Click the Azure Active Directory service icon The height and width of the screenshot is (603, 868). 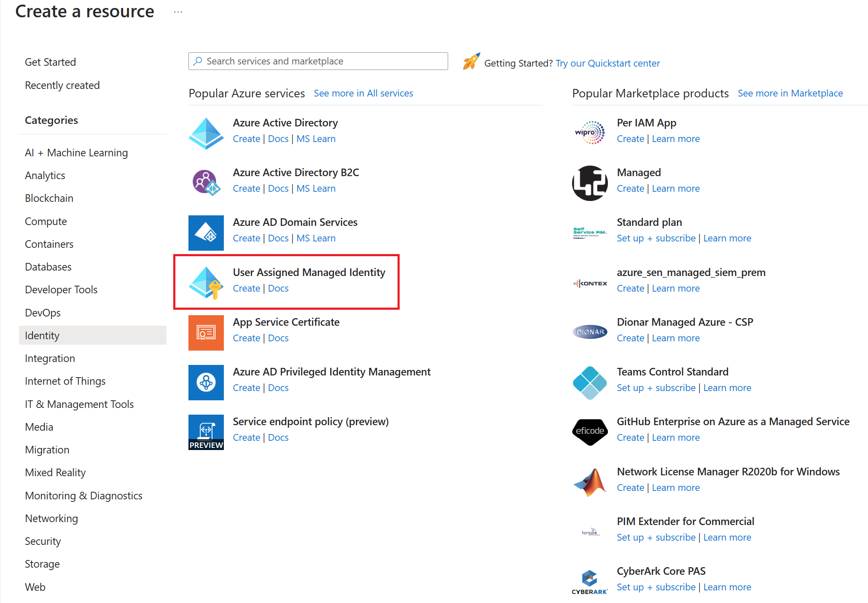click(206, 133)
